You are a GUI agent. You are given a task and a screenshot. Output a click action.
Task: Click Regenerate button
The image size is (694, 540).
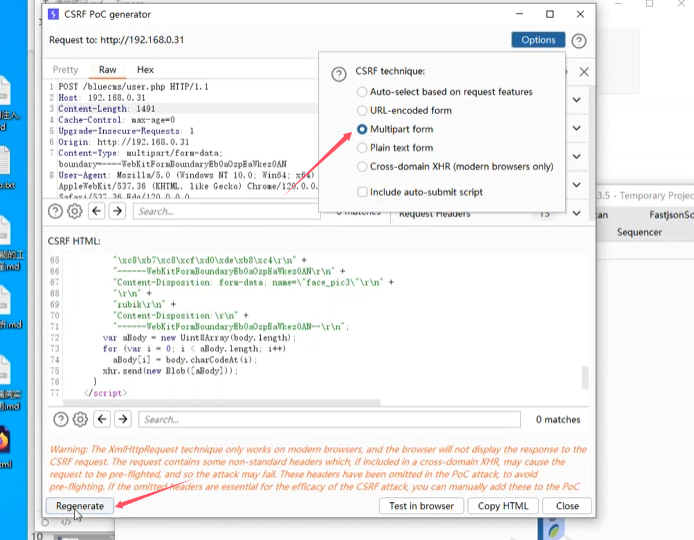[x=80, y=506]
